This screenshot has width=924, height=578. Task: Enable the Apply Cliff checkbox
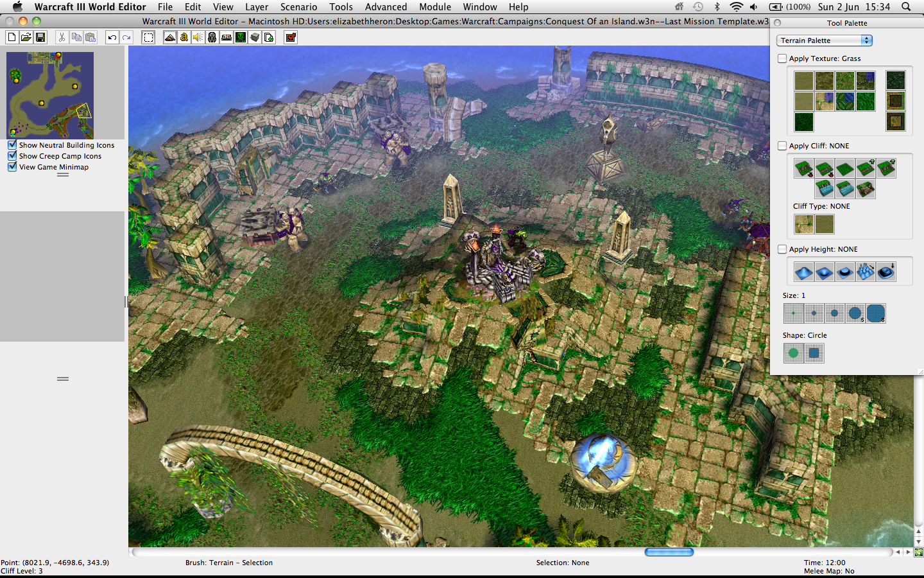tap(782, 146)
